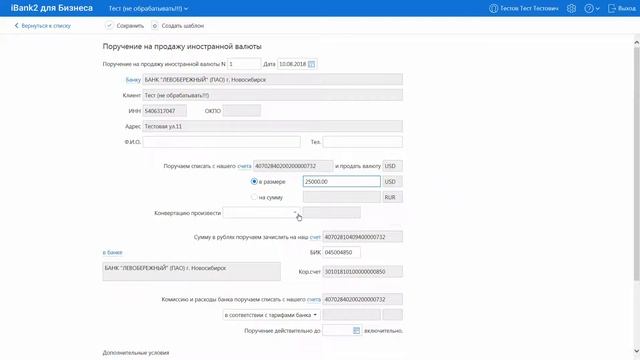Expand the Тест (не обрабатывать!!!) client dropdown
Screen dimensions: 640x360
[186, 9]
